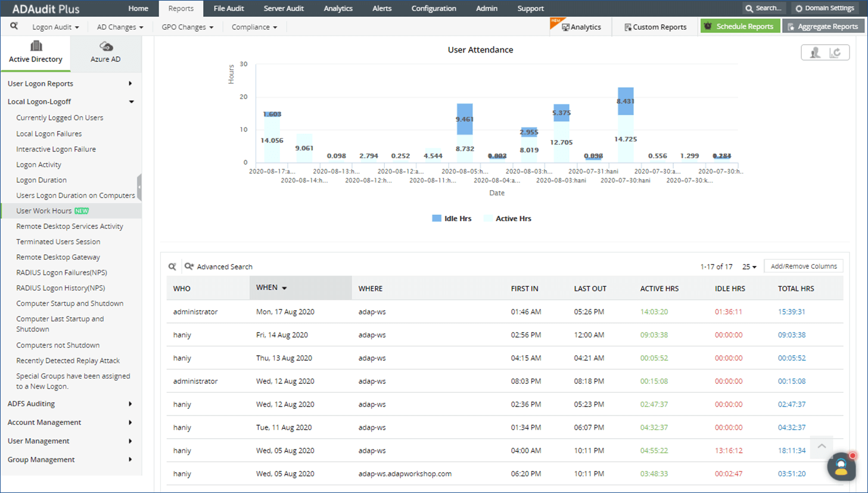Toggle the Active Hrs legend in the chart
Screen dimensions: 868x493
509,218
